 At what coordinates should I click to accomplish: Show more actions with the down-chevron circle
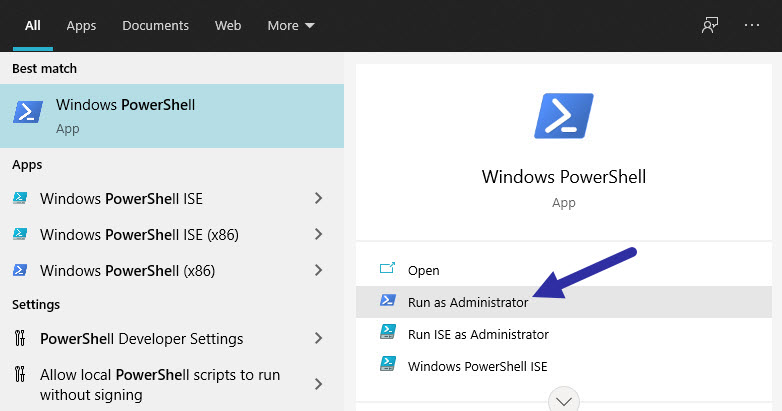click(x=564, y=401)
